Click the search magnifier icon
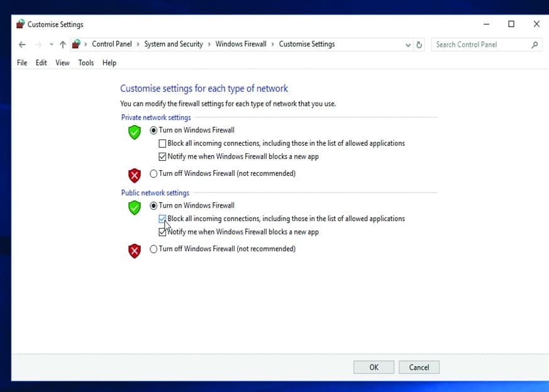This screenshot has width=549, height=392. point(535,45)
